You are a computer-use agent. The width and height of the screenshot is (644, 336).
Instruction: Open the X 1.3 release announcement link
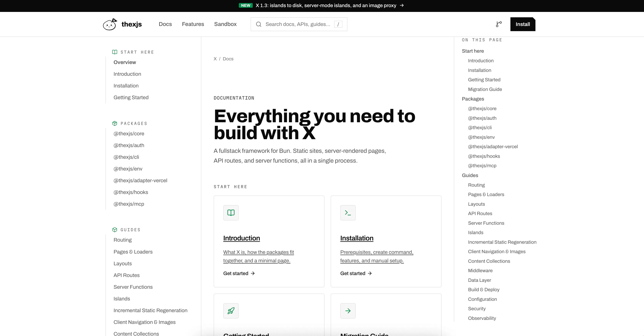coord(326,6)
